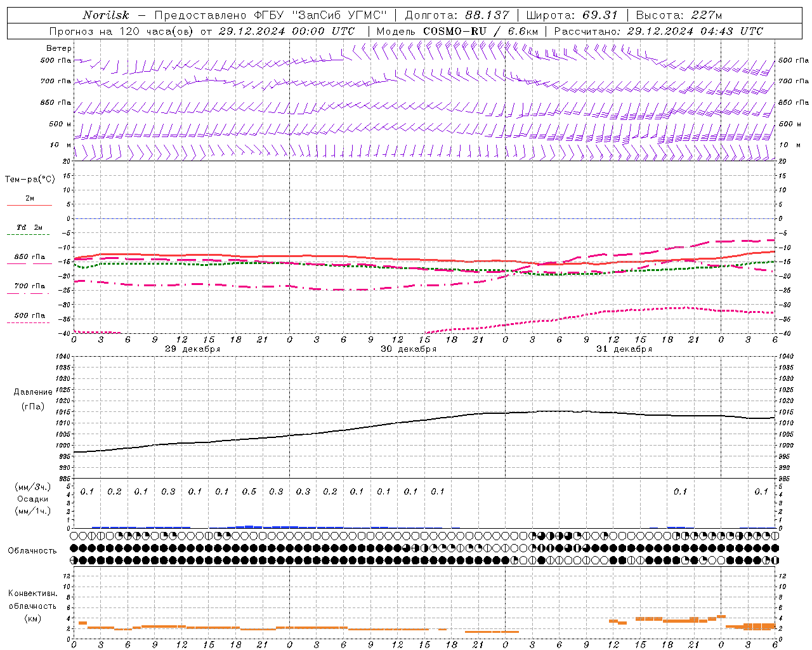Click the "Модель COSMO-RU / 6.6км" model label

[x=457, y=31]
